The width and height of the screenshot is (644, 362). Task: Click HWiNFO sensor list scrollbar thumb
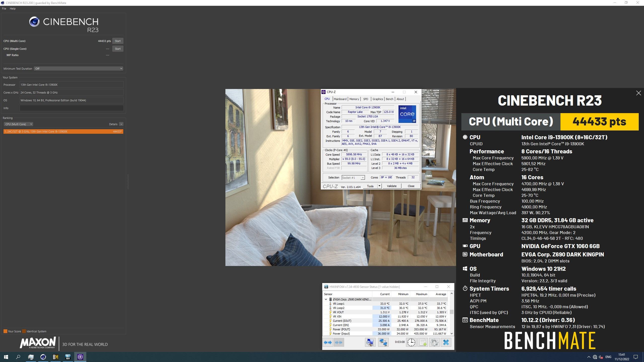452,312
